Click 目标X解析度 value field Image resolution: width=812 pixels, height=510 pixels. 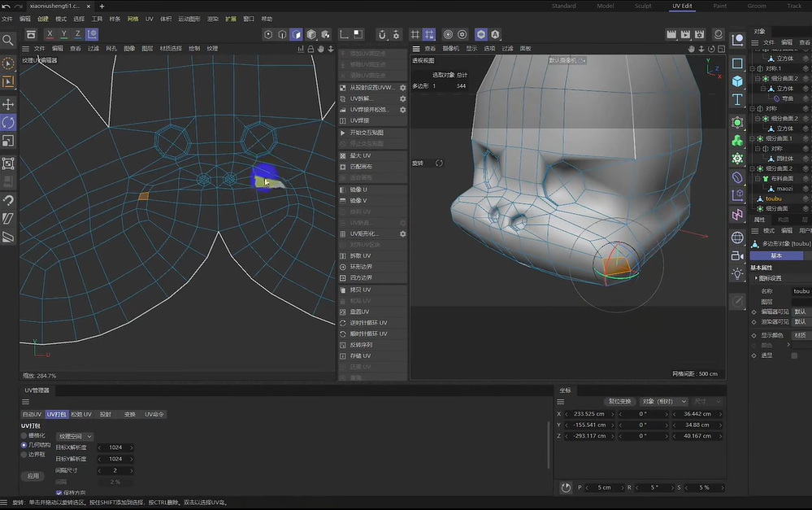click(x=115, y=447)
